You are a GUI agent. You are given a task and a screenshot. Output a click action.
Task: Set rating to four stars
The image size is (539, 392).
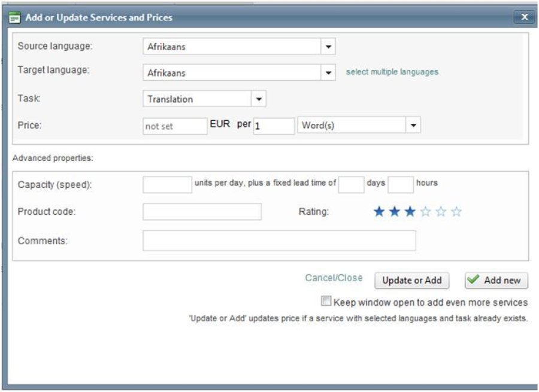coord(425,212)
